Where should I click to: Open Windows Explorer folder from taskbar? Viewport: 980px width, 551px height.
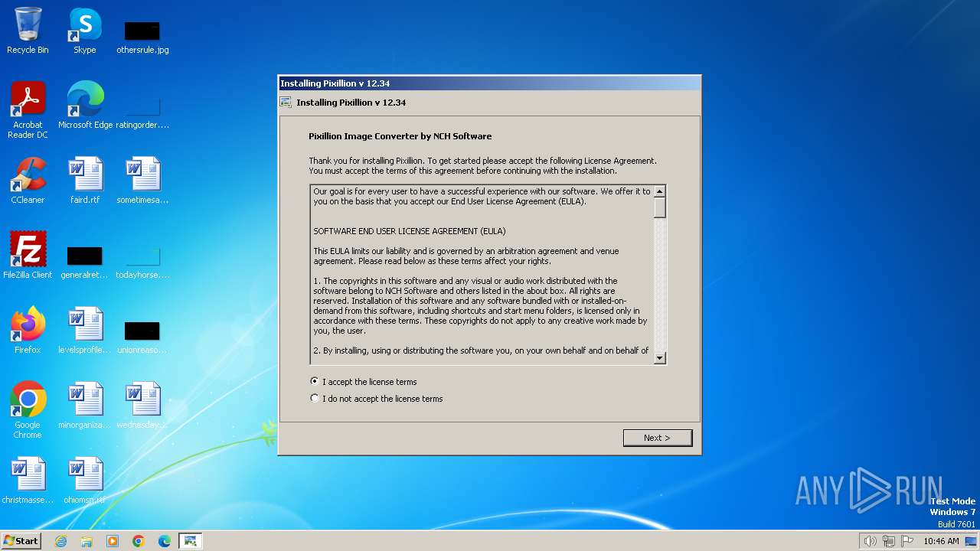click(x=87, y=541)
